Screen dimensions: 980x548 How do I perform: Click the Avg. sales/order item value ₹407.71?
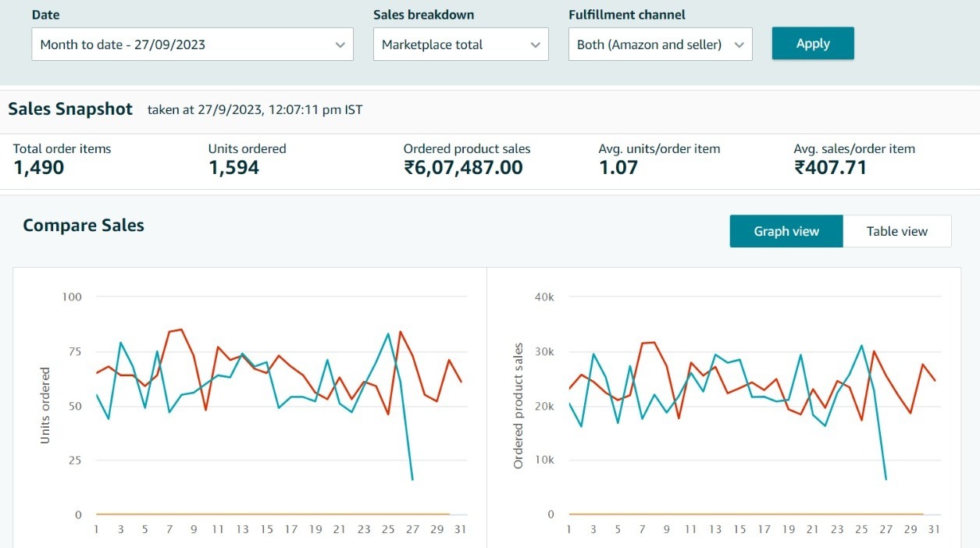click(x=830, y=167)
